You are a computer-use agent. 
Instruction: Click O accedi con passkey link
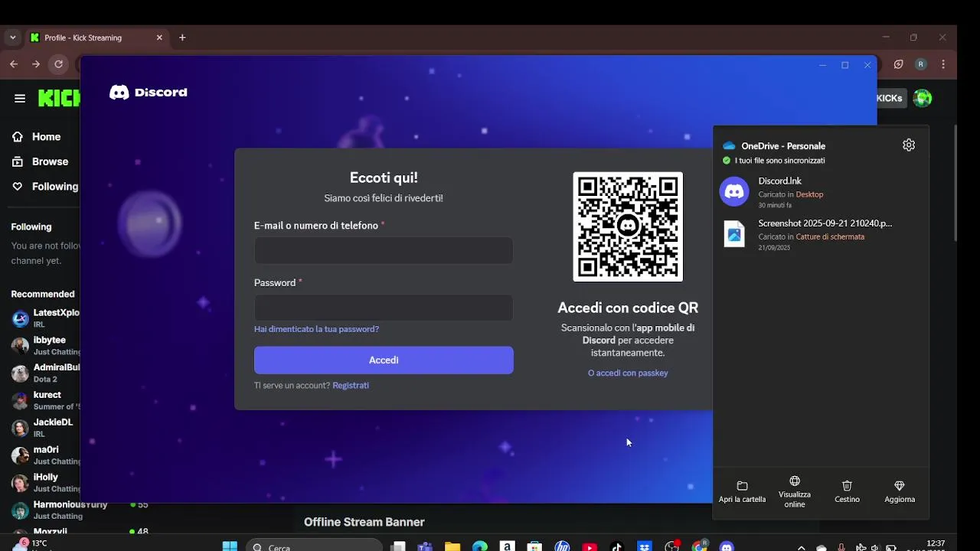point(628,373)
